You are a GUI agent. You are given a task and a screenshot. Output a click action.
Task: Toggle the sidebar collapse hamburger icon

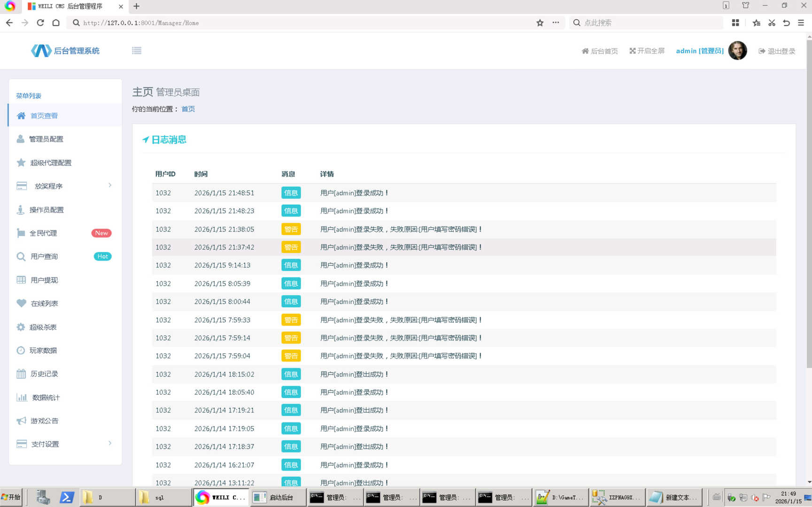click(x=137, y=51)
